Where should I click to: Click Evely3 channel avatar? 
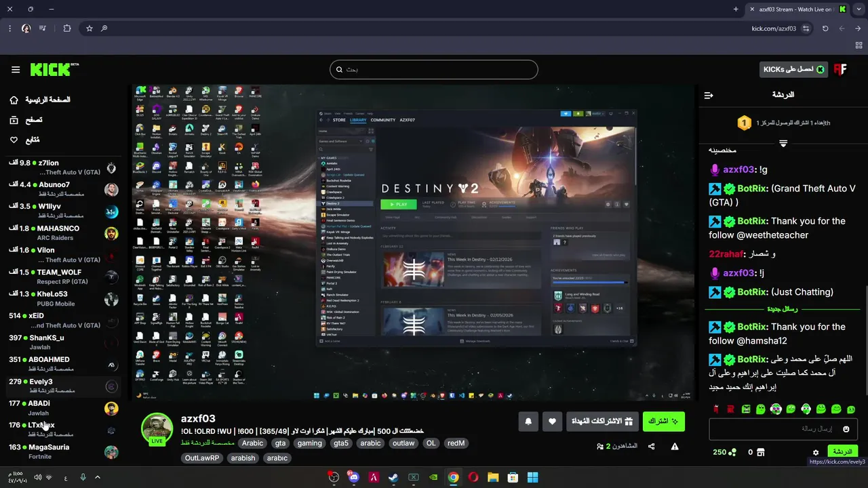point(112,386)
